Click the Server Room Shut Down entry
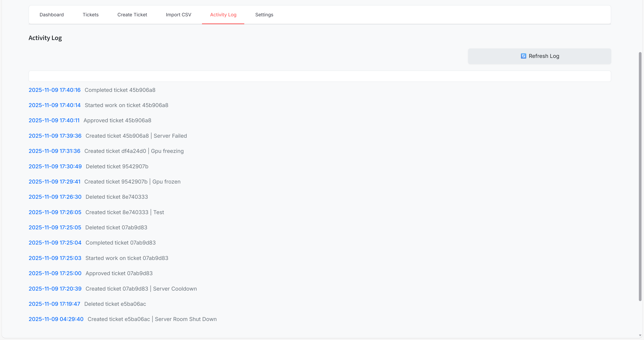644x340 pixels. (152, 319)
